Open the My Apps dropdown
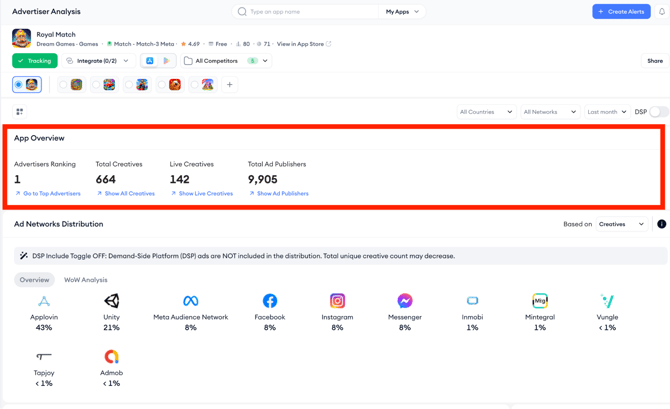The height and width of the screenshot is (409, 670). [402, 12]
